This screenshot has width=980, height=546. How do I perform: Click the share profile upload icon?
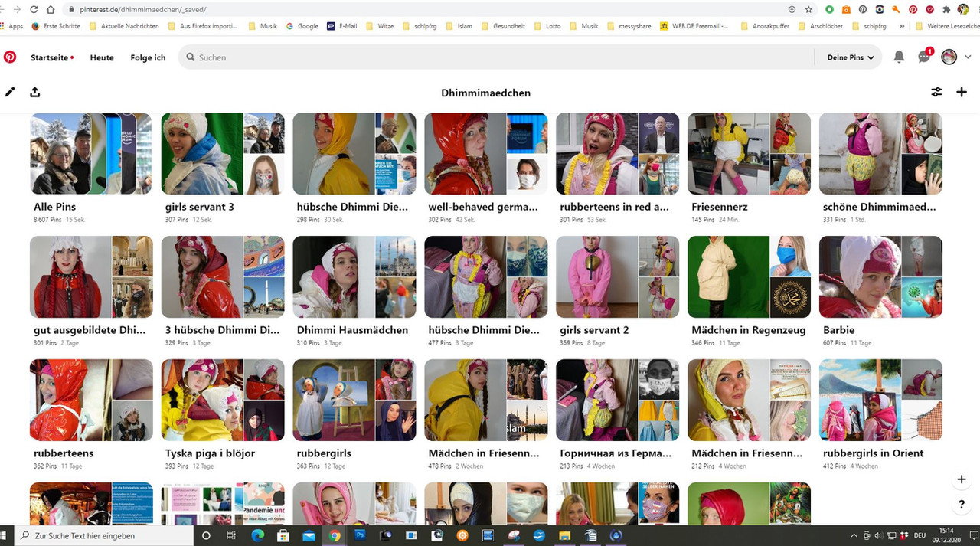(x=35, y=93)
